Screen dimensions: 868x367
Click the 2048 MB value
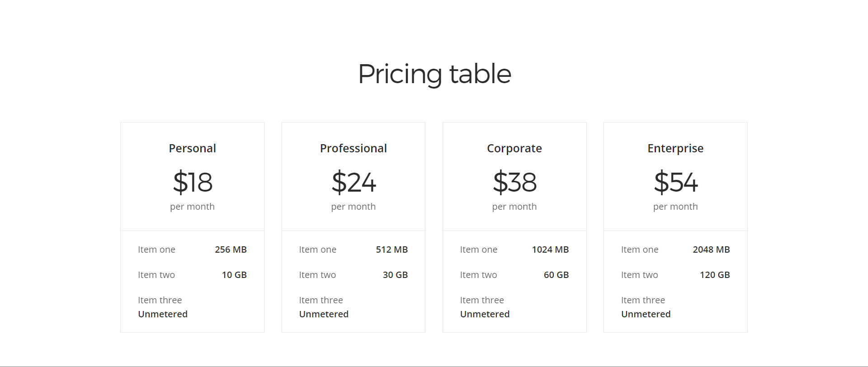click(x=711, y=249)
